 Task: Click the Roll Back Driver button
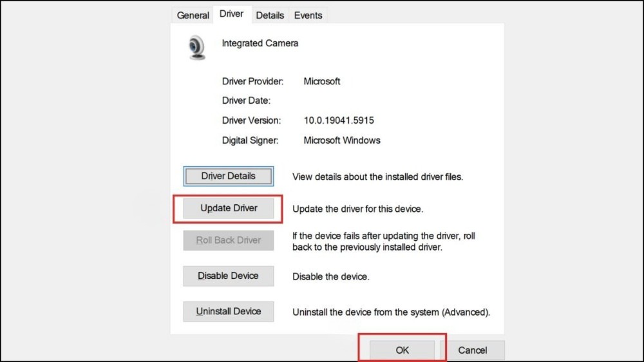coord(228,240)
